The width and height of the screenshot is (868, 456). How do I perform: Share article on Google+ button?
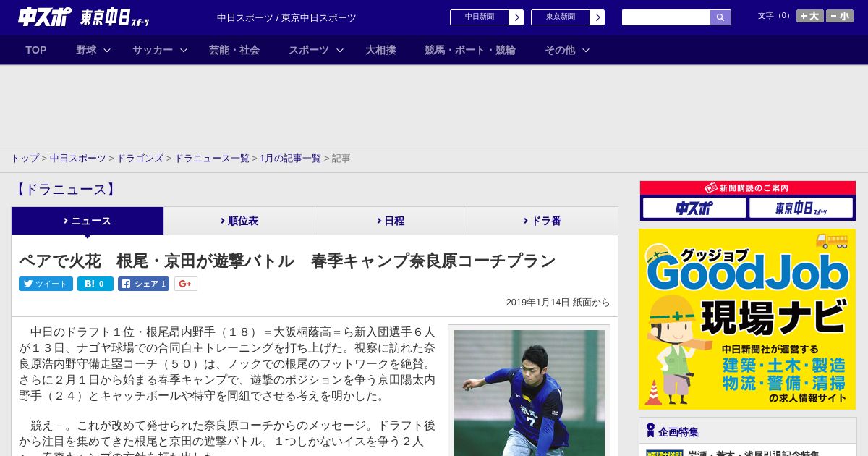tap(185, 284)
